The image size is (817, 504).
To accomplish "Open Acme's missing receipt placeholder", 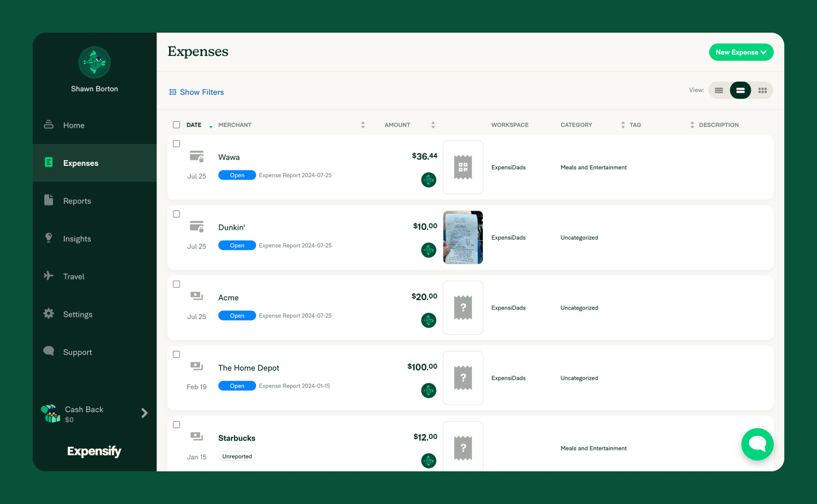I will point(463,308).
